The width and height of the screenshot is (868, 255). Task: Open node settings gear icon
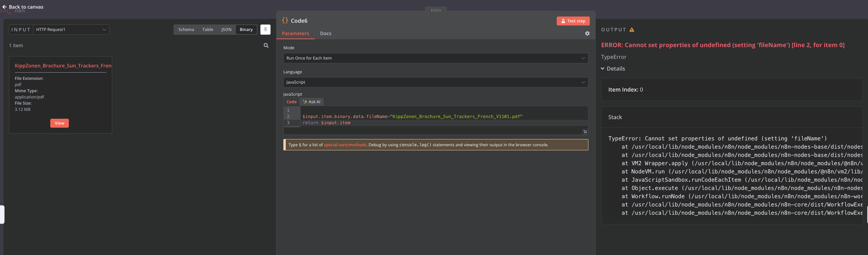(587, 33)
